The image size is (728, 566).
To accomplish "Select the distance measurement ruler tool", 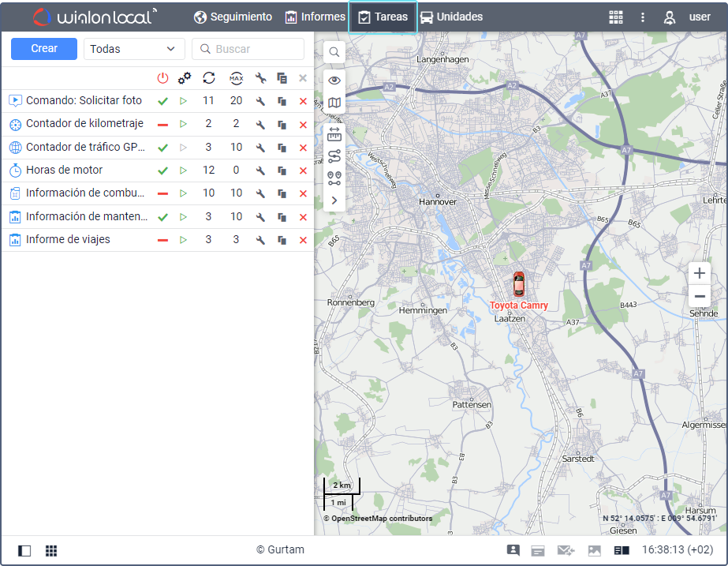I will [x=334, y=133].
